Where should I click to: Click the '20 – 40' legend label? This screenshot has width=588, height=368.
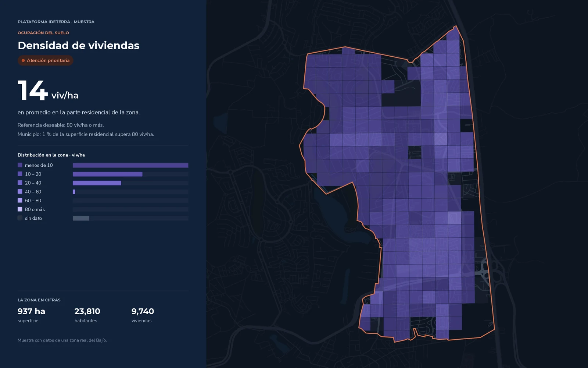(33, 183)
